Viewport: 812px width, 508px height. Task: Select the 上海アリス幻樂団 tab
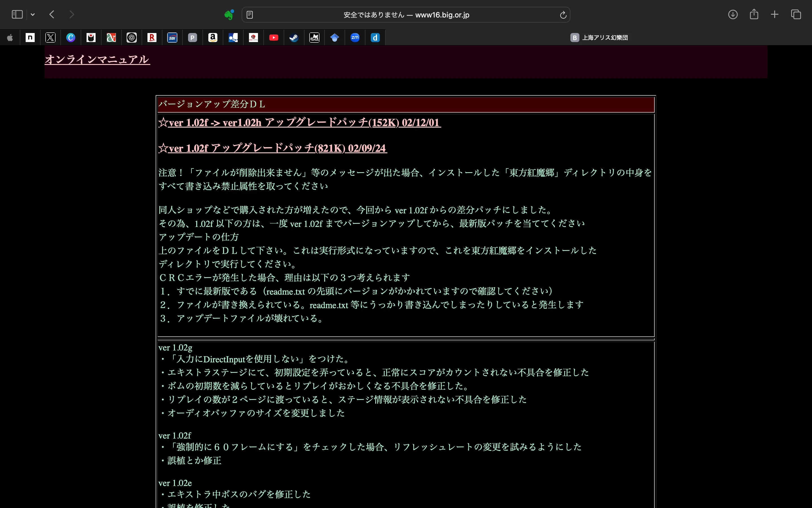coord(599,38)
